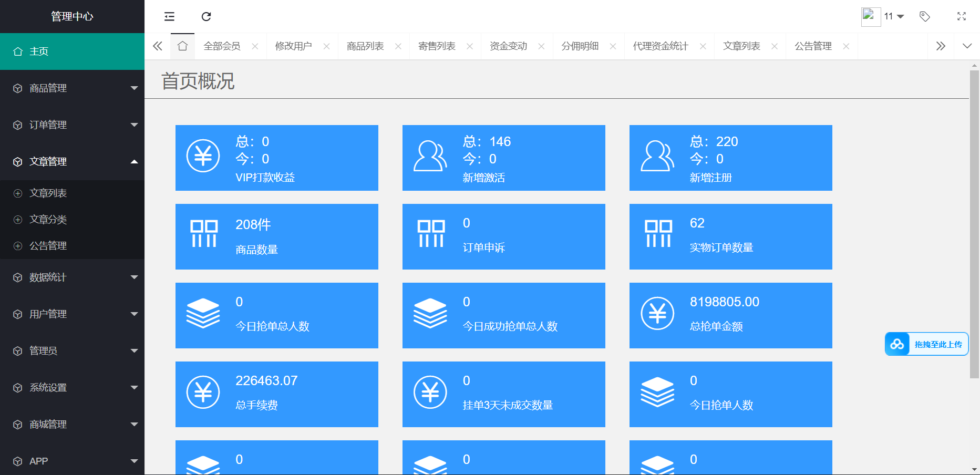Collapse the 文章管理 sidebar menu

tap(72, 162)
